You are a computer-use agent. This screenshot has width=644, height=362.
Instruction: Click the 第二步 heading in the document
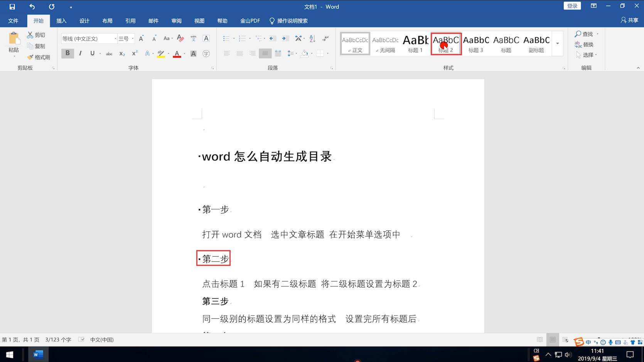(x=216, y=259)
